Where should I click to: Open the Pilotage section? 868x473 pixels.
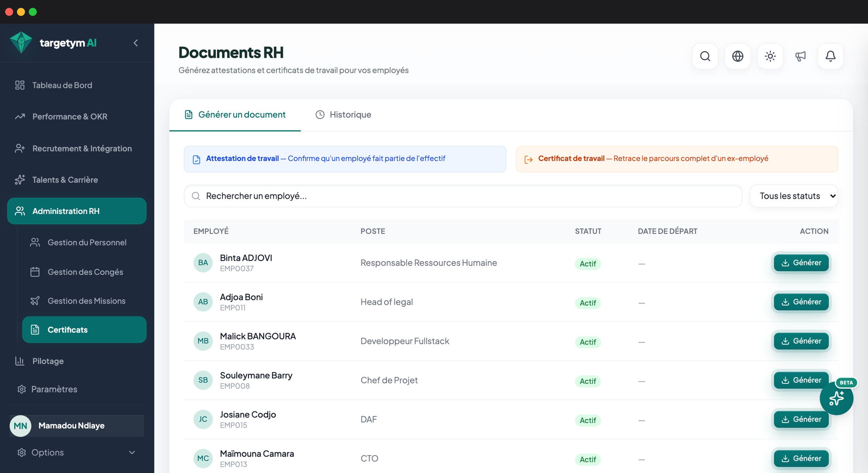pyautogui.click(x=77, y=361)
